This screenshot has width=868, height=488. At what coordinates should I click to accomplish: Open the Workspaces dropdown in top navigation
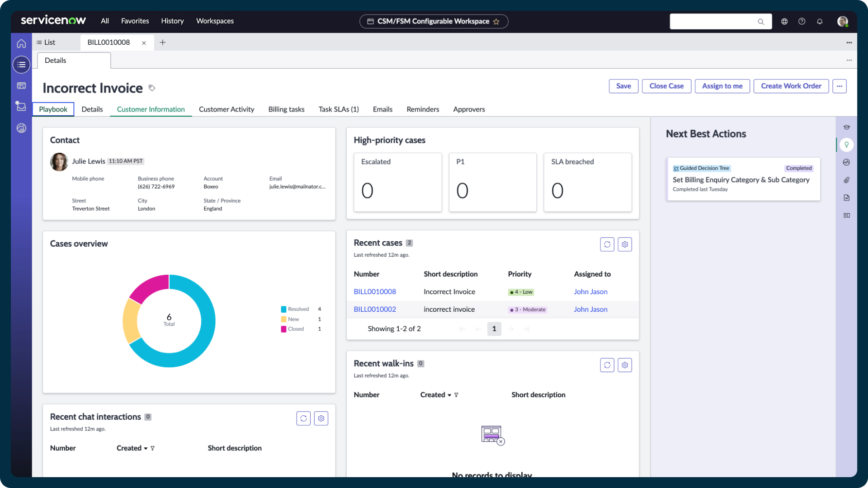[216, 21]
